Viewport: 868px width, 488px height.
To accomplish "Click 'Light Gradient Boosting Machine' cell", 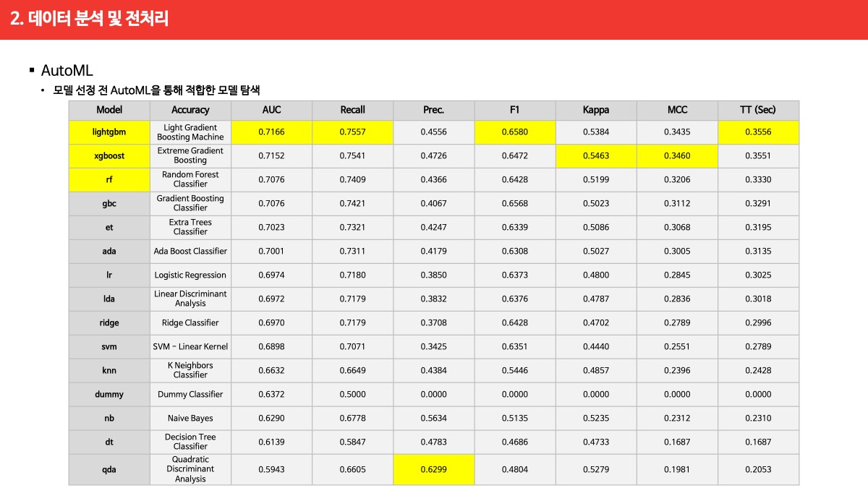I will pyautogui.click(x=190, y=132).
